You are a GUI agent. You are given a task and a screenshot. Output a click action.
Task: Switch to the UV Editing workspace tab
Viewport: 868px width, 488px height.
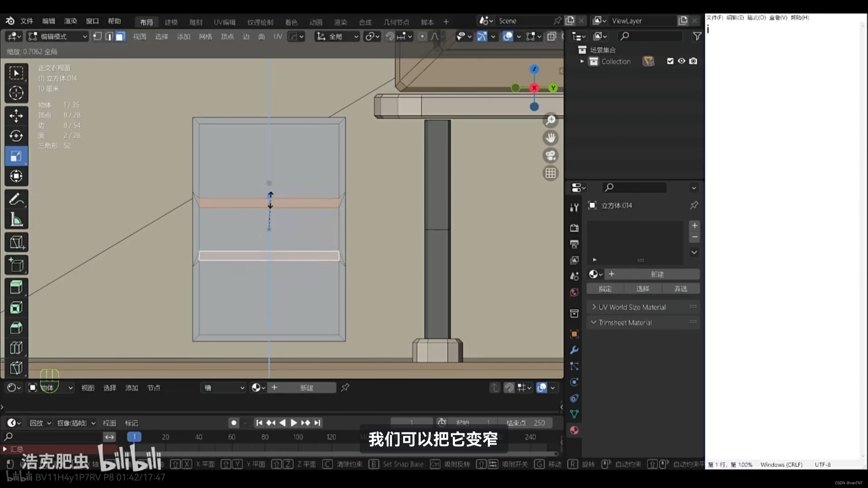point(224,22)
